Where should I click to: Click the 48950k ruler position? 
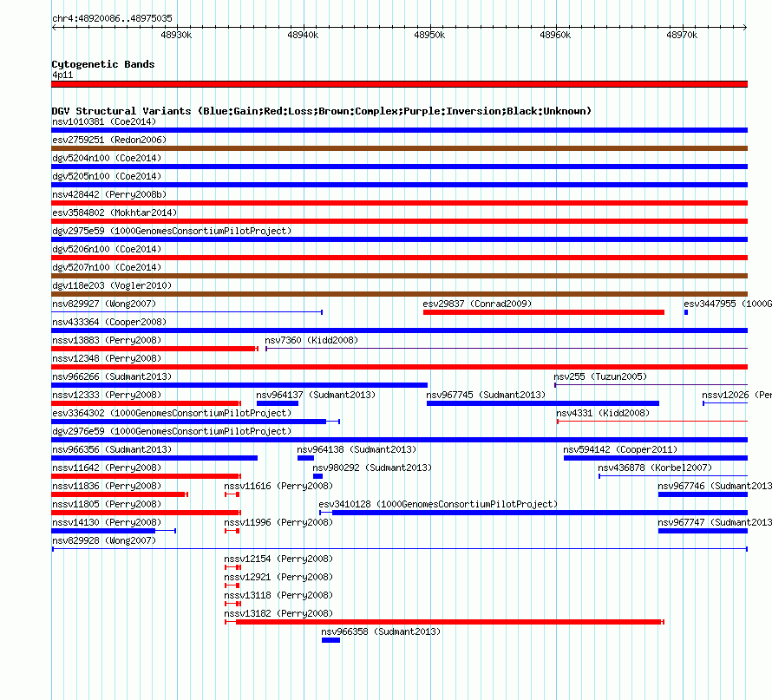(x=429, y=35)
